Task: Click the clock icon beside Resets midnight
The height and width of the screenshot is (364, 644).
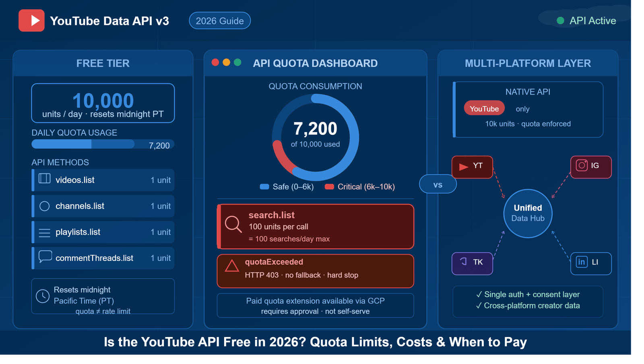Action: point(43,296)
